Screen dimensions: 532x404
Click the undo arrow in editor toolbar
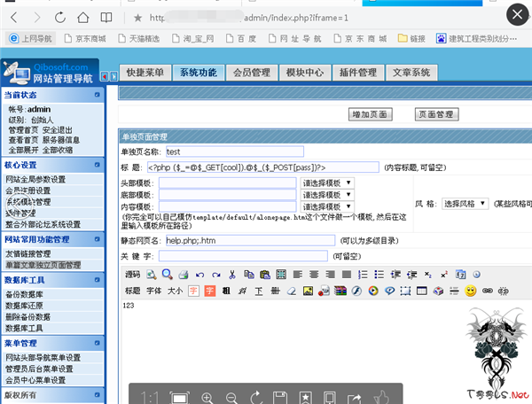(x=199, y=275)
